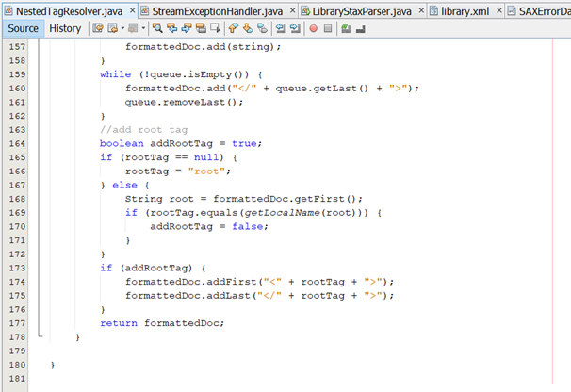Click Shift Line Right icon
The image size is (571, 392).
coord(295,28)
